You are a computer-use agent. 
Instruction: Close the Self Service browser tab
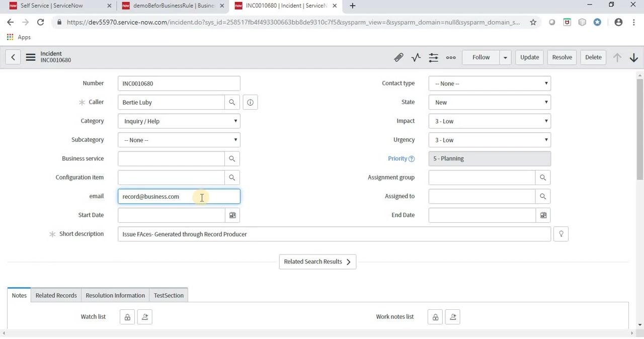109,6
